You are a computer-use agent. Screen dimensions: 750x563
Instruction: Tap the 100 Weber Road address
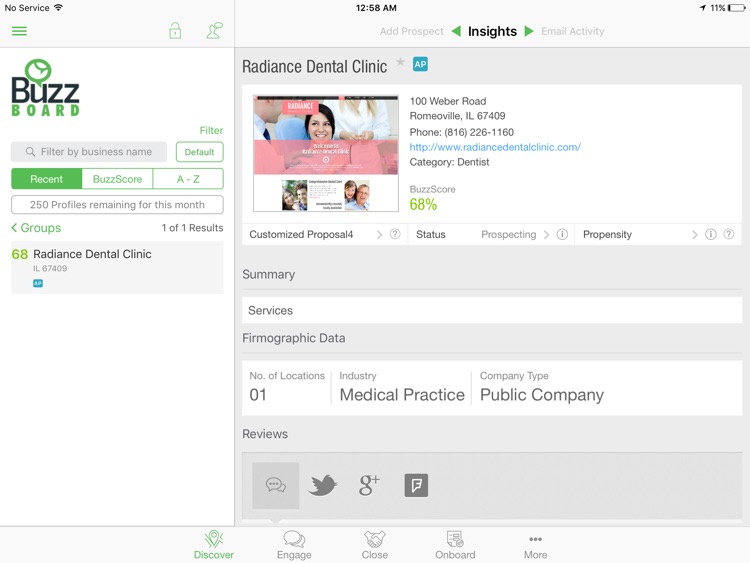448,101
